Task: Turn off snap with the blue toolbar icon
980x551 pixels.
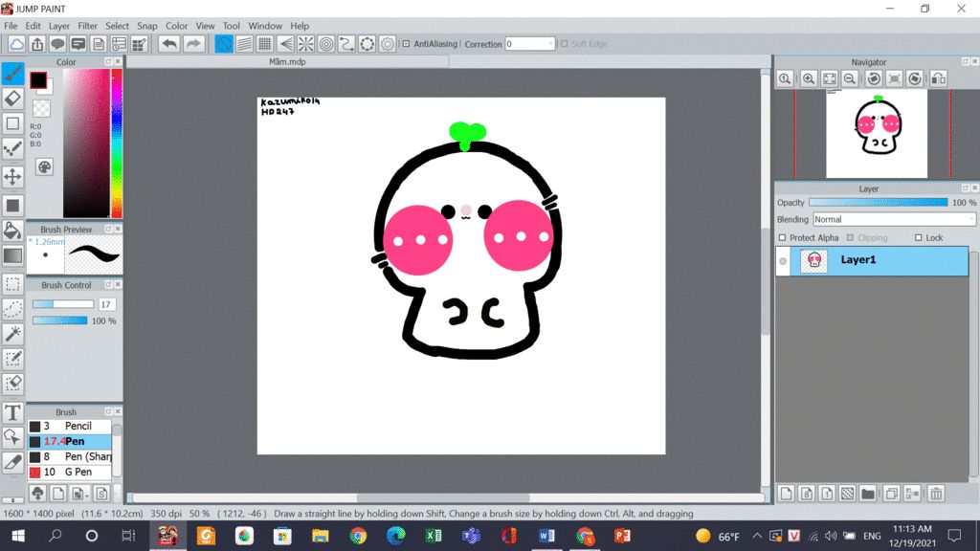Action: click(x=224, y=44)
